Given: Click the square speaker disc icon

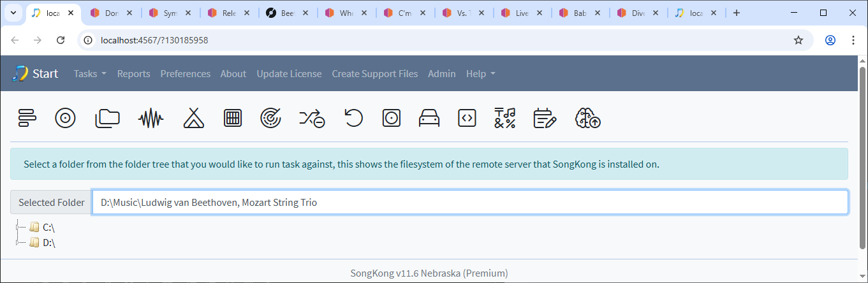Looking at the screenshot, I should click(391, 118).
